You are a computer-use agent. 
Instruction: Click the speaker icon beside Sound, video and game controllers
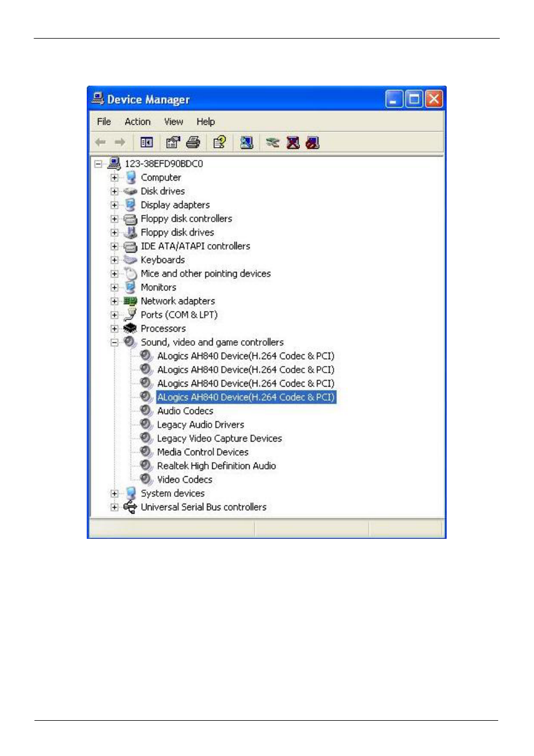coord(130,342)
